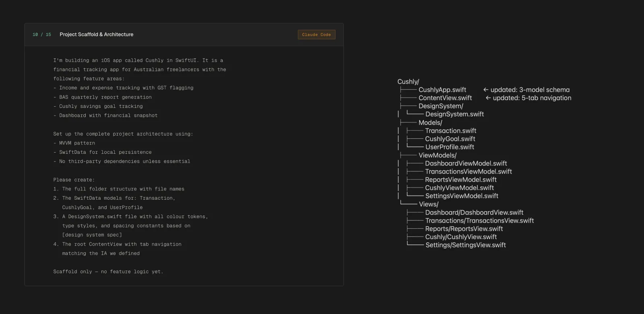The width and height of the screenshot is (644, 314).
Task: Open CushlyViewModel.swift
Action: 460,188
